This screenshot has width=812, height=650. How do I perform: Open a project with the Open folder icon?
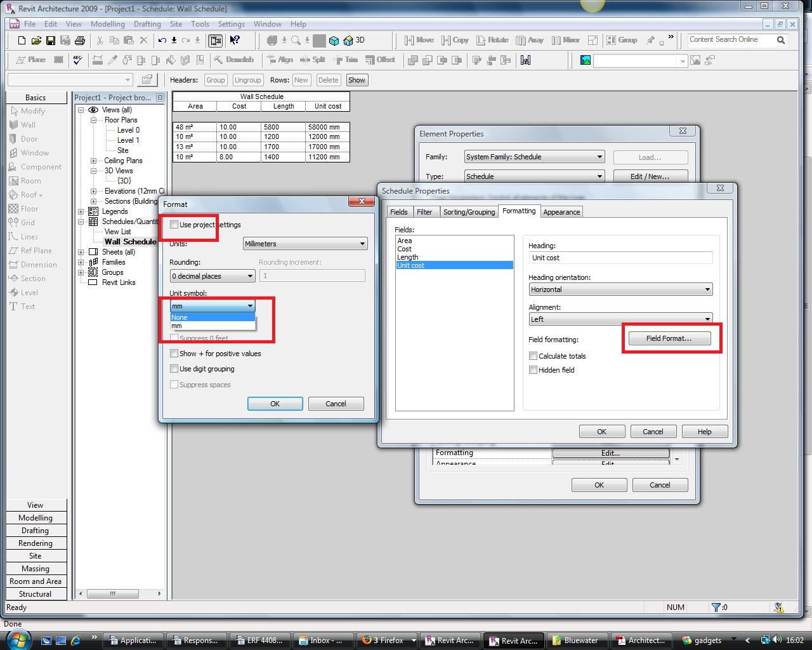[36, 41]
